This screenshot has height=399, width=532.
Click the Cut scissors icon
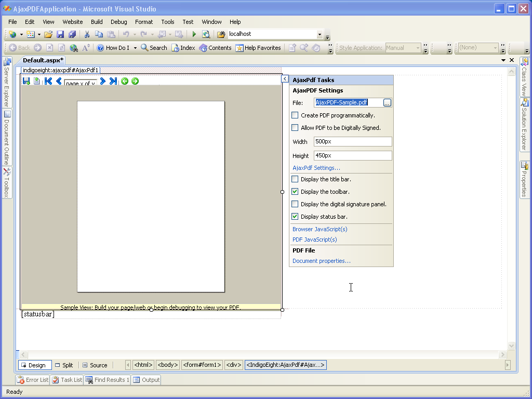tap(87, 34)
